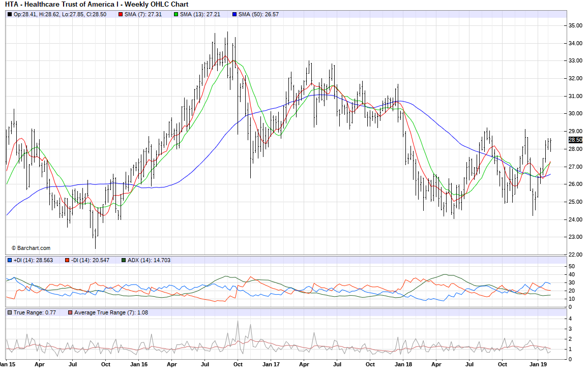588x380 pixels.
Task: Click the red -DI (14) legend swatch
Action: point(67,260)
